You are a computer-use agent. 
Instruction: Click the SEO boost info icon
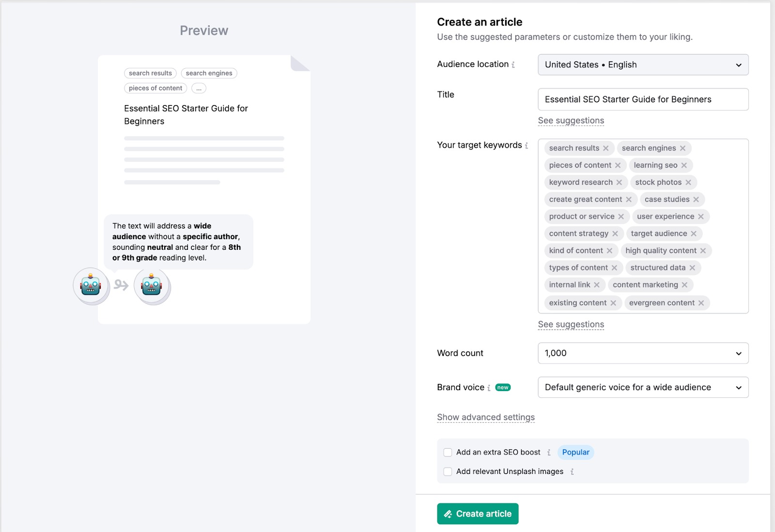point(549,453)
